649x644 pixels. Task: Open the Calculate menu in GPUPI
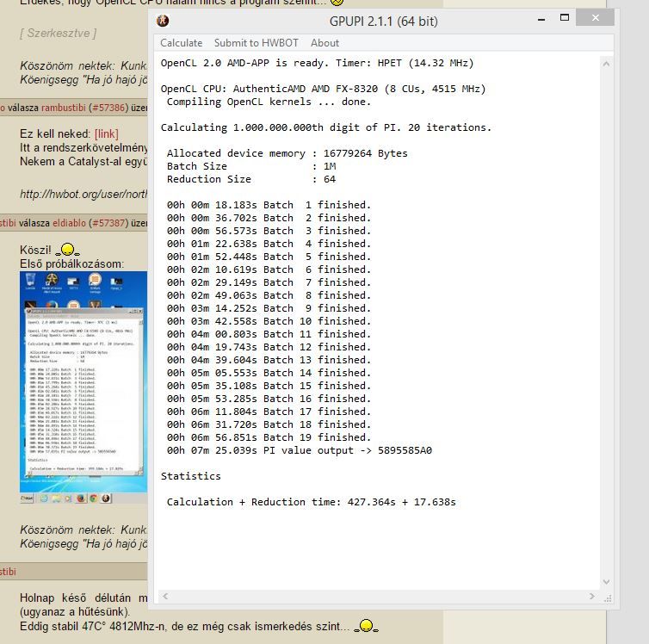coord(182,43)
